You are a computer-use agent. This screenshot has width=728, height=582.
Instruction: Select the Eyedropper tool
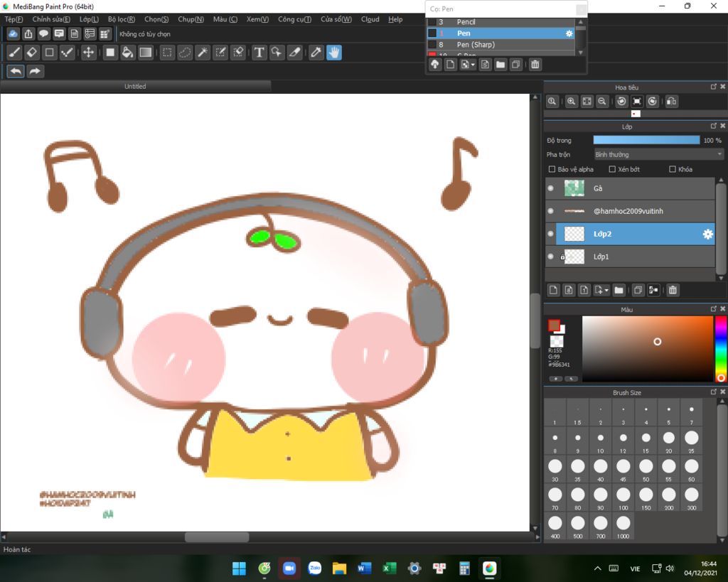point(316,53)
